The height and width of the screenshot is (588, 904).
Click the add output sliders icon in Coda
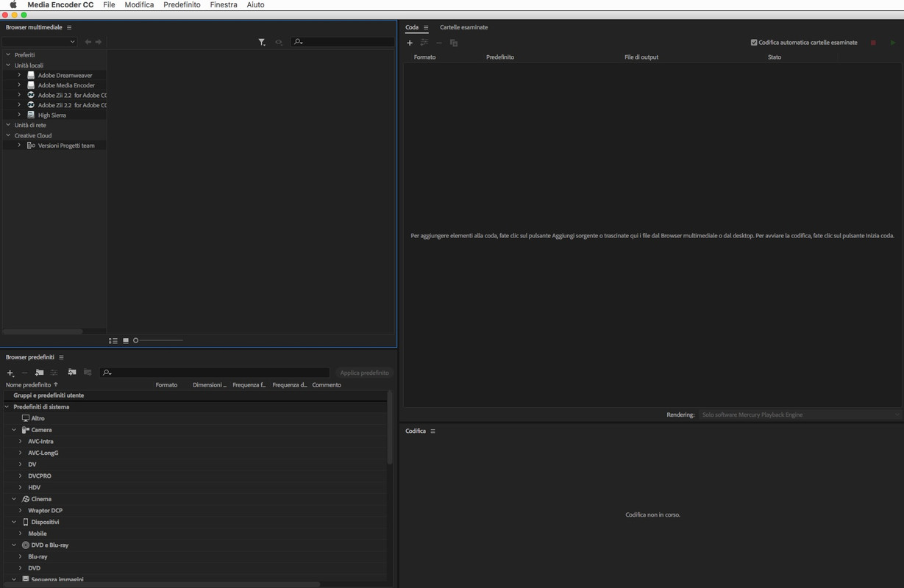click(424, 43)
